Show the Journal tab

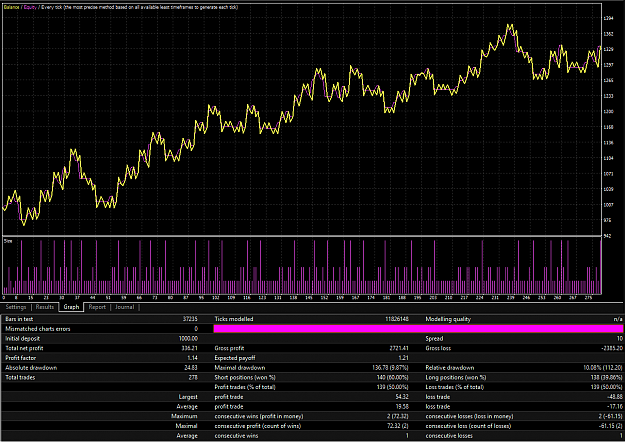[125, 307]
